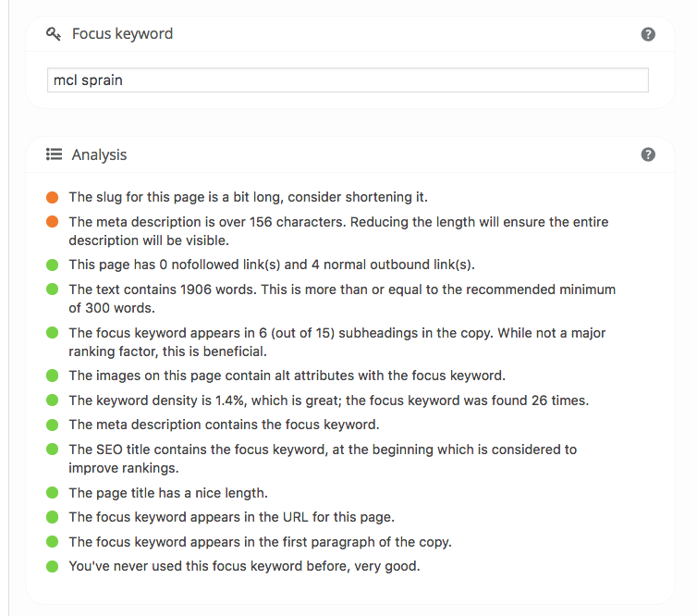Click the key icon beside Focus keyword
The height and width of the screenshot is (616, 697).
[x=54, y=34]
